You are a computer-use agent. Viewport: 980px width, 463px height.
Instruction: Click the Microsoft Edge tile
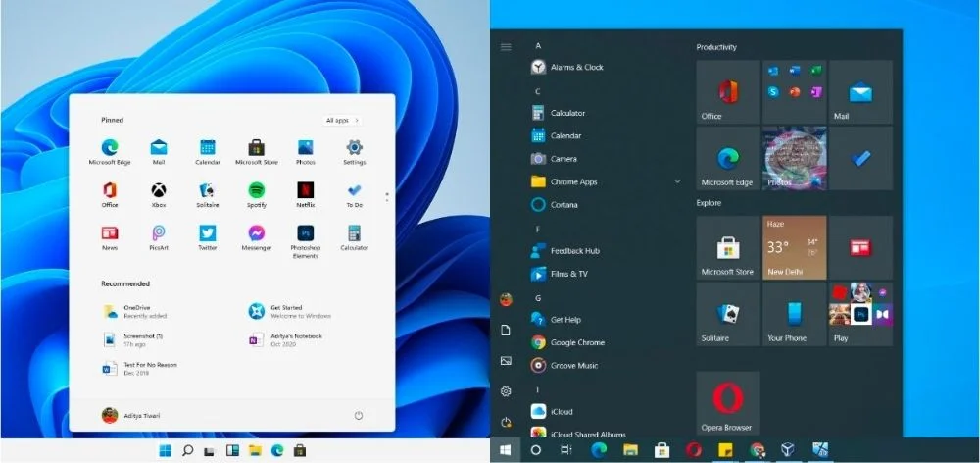(728, 158)
